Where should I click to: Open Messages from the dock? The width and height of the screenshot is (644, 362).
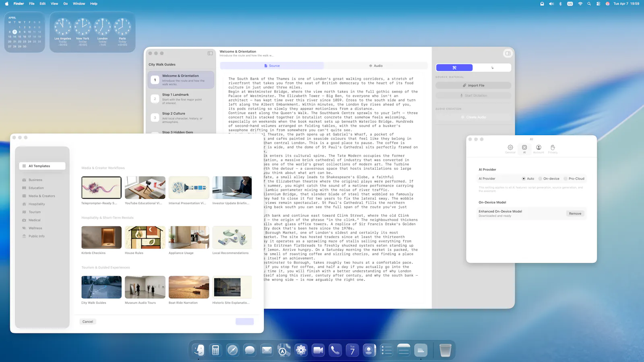click(250, 350)
